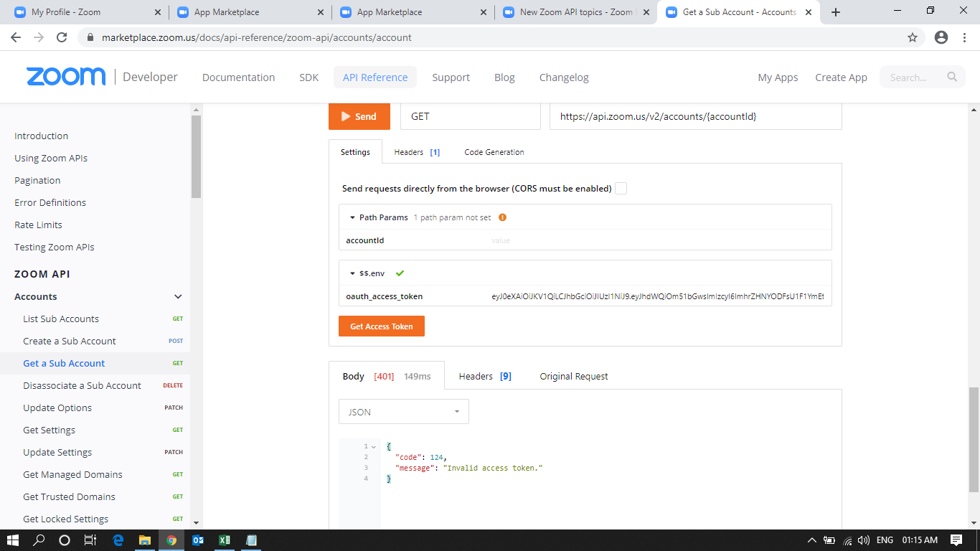This screenshot has width=980, height=551.
Task: Open the Action Center notification icon
Action: point(956,540)
